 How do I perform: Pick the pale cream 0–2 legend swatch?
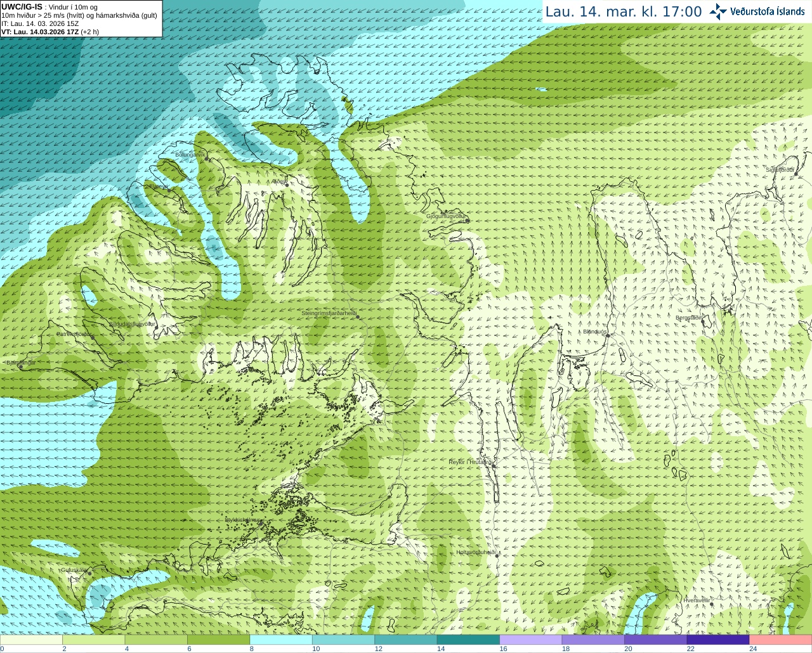coord(32,640)
